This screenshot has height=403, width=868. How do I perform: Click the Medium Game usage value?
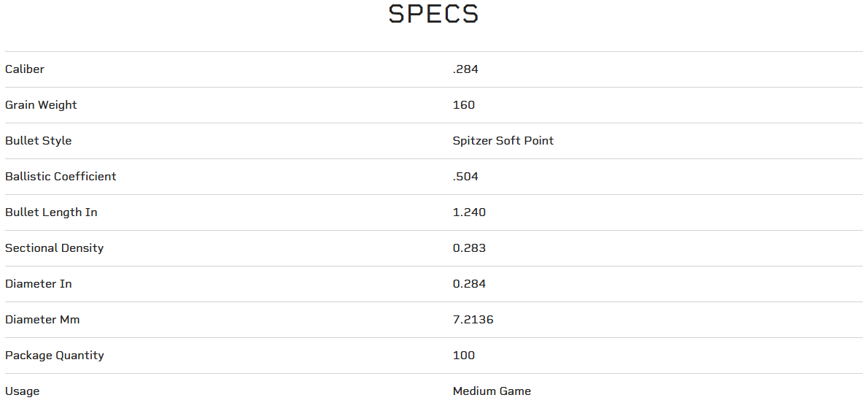tap(492, 391)
